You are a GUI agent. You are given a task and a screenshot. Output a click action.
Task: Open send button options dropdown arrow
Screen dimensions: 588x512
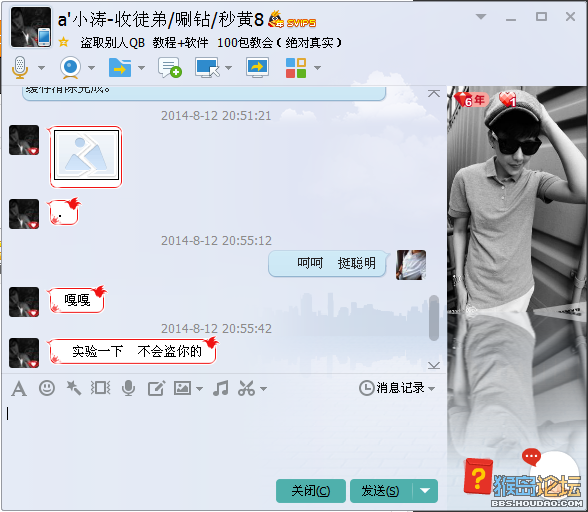pyautogui.click(x=425, y=491)
